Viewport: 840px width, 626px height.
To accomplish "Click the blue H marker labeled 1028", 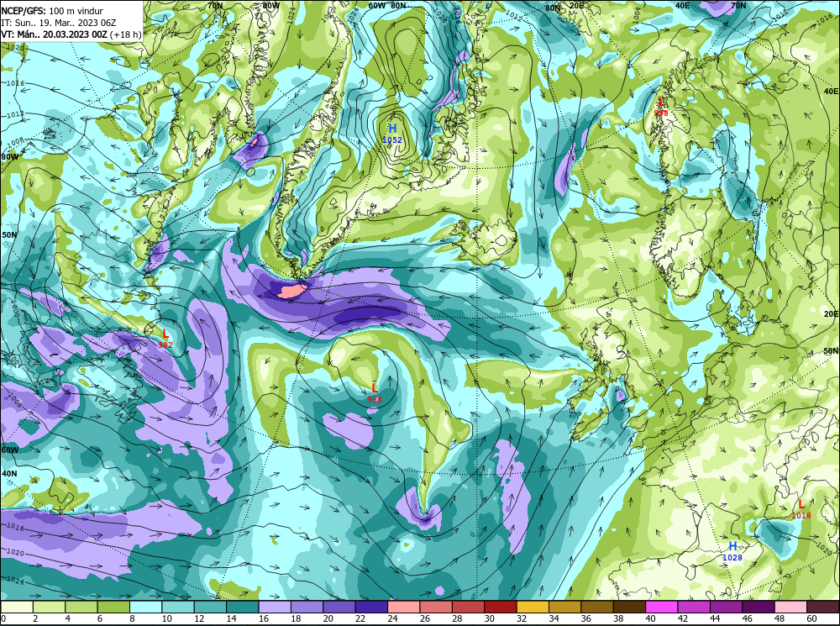I will pyautogui.click(x=732, y=546).
